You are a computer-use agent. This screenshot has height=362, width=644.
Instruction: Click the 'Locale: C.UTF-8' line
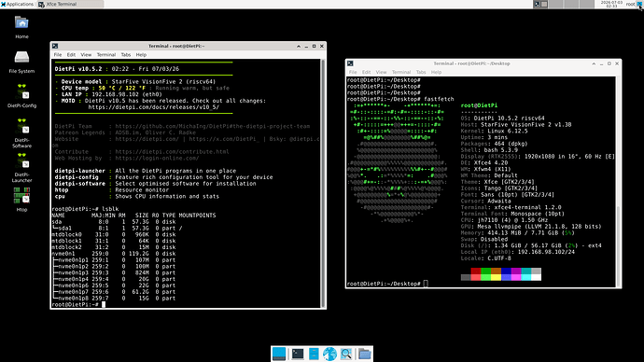tap(486, 258)
